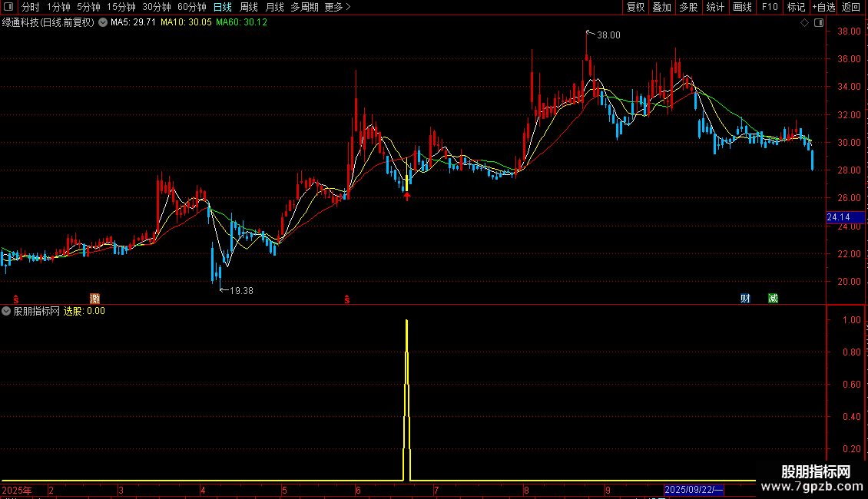The height and width of the screenshot is (499, 868).
Task: Click the month 8 tick on time axis
Action: (x=526, y=490)
